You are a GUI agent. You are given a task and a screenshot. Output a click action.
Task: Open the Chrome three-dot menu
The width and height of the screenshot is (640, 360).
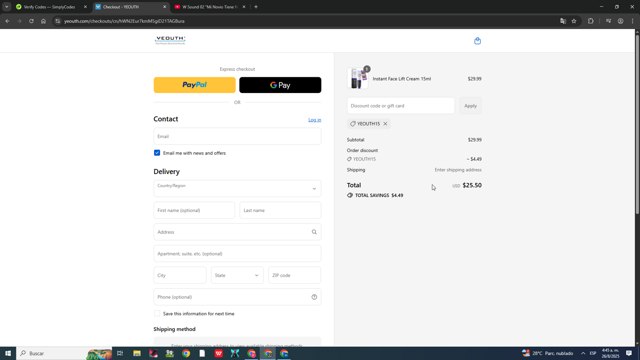(x=632, y=21)
